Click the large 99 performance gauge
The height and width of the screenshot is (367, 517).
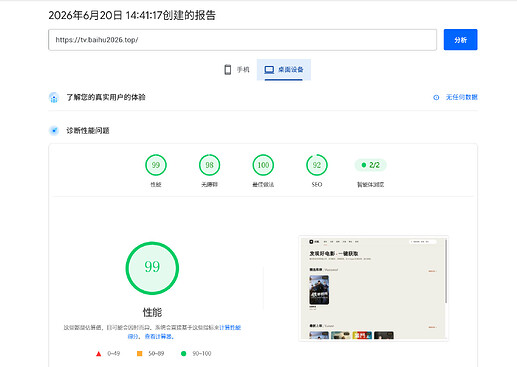click(x=152, y=268)
